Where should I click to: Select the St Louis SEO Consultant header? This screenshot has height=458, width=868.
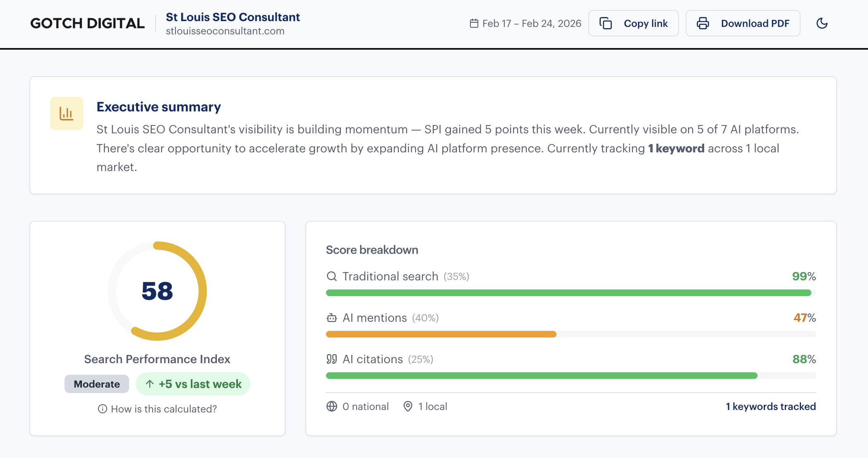pos(233,17)
